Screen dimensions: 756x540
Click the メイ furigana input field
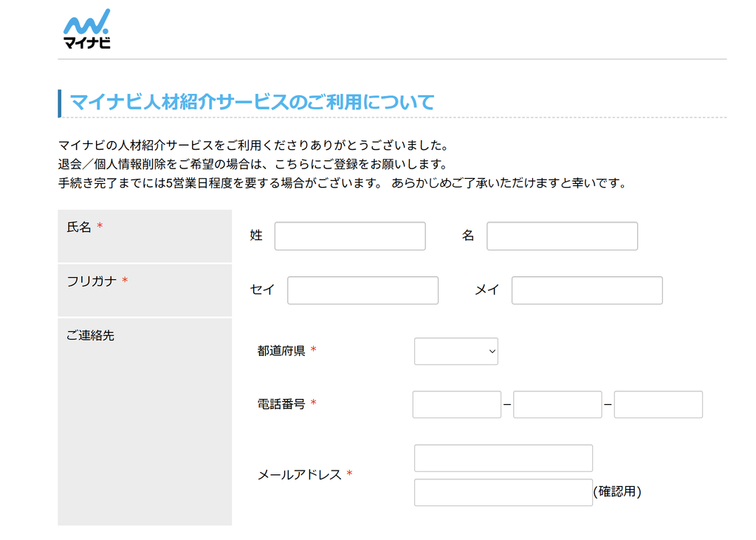587,290
